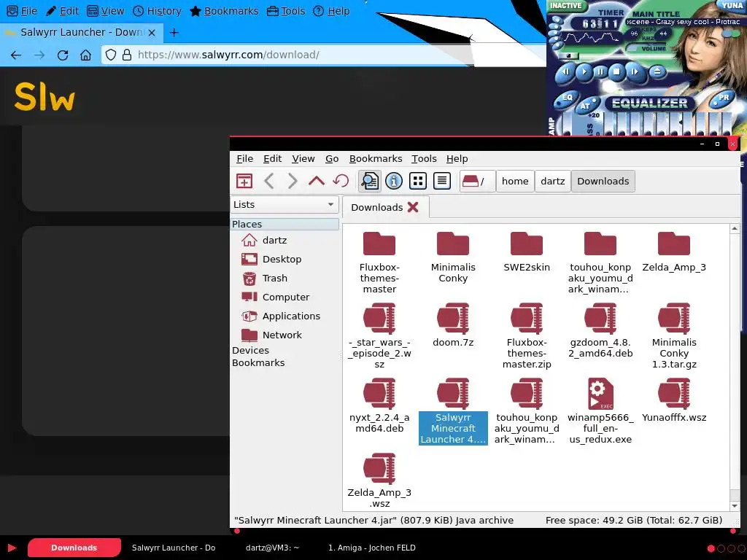This screenshot has width=747, height=560.
Task: Select doom.7z archive file
Action: (x=453, y=325)
